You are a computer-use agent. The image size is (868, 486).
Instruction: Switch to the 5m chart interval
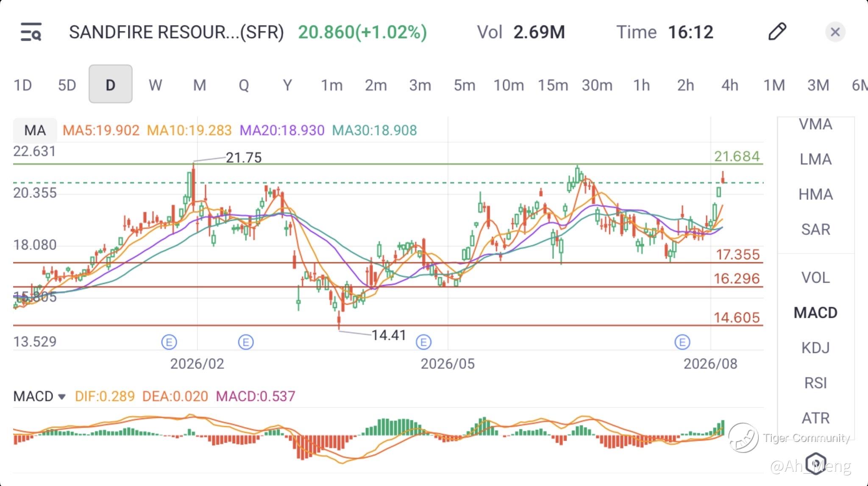click(465, 85)
